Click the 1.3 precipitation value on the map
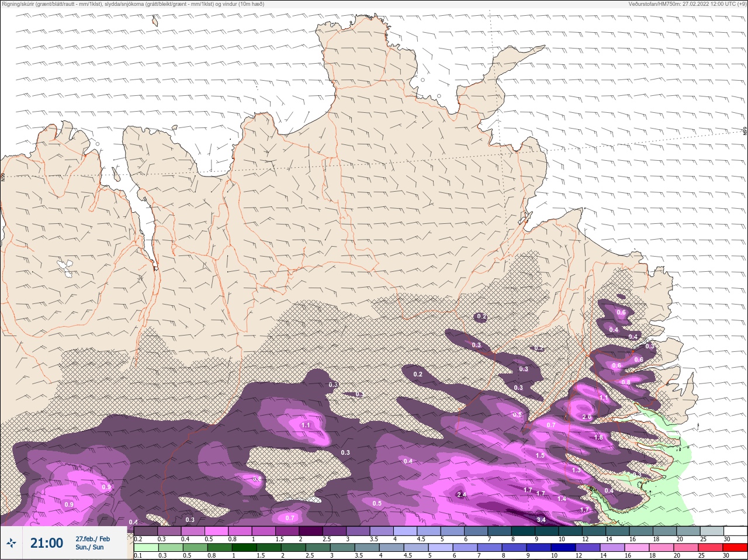 (576, 470)
